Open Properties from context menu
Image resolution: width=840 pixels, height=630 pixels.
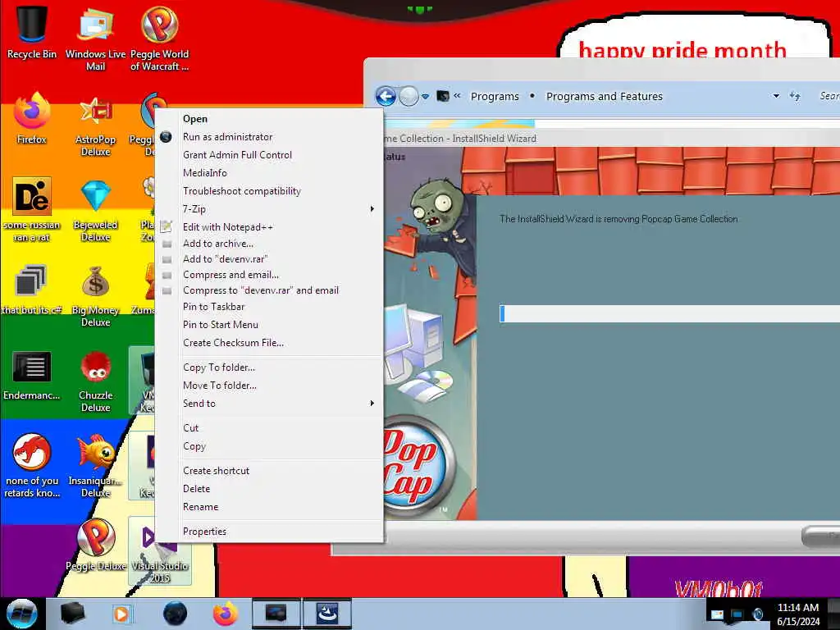[204, 532]
